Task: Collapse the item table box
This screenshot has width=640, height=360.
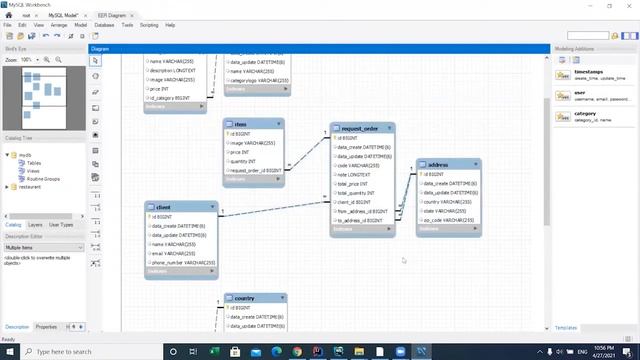Action: (x=279, y=124)
